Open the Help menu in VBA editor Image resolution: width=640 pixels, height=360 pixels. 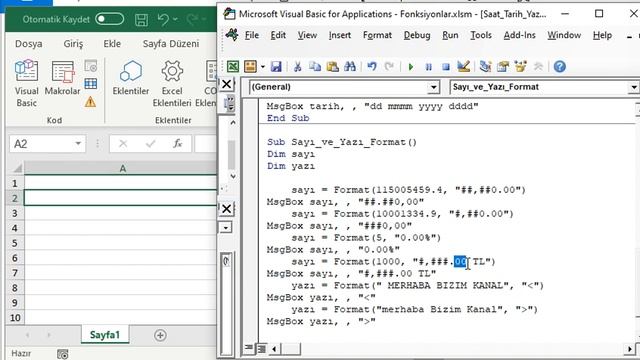(x=602, y=36)
